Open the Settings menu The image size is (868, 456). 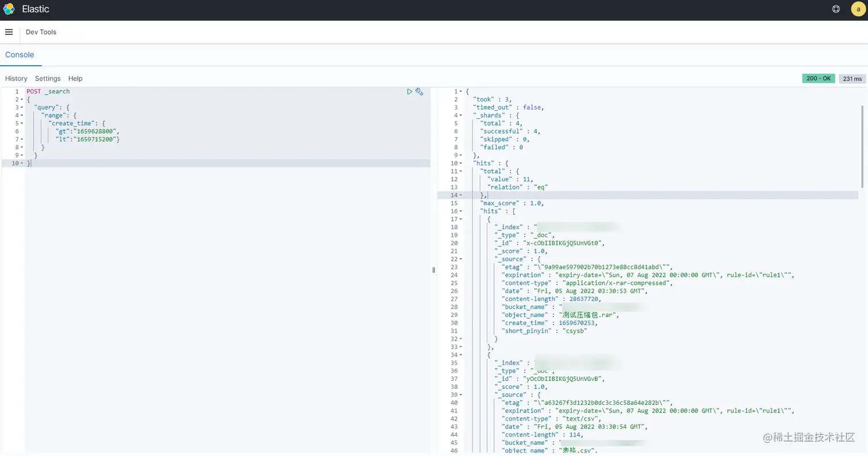pyautogui.click(x=48, y=79)
